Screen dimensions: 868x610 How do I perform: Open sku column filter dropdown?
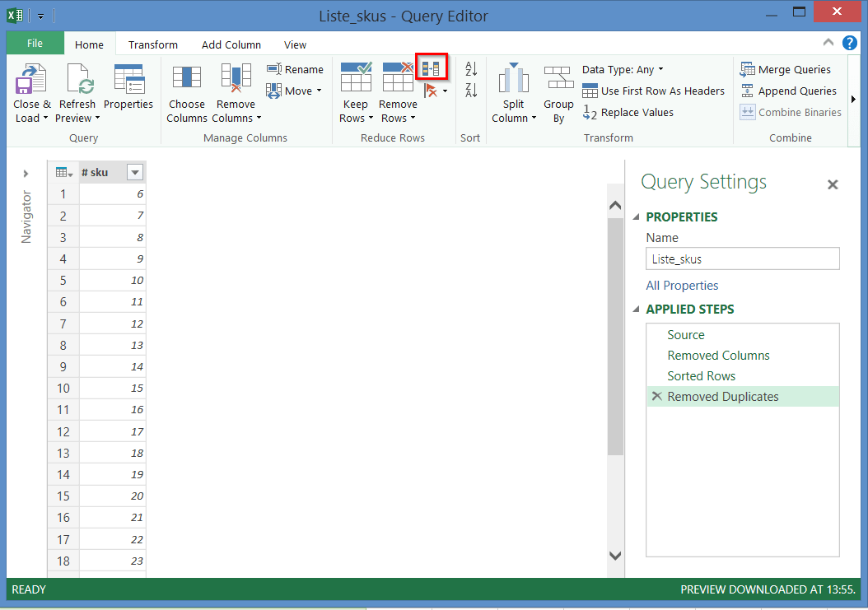(135, 172)
